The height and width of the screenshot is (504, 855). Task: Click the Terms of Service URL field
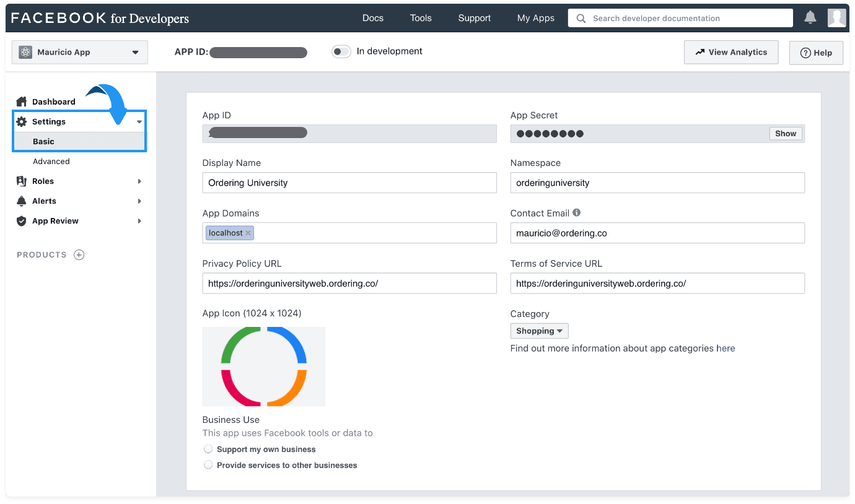pyautogui.click(x=657, y=283)
